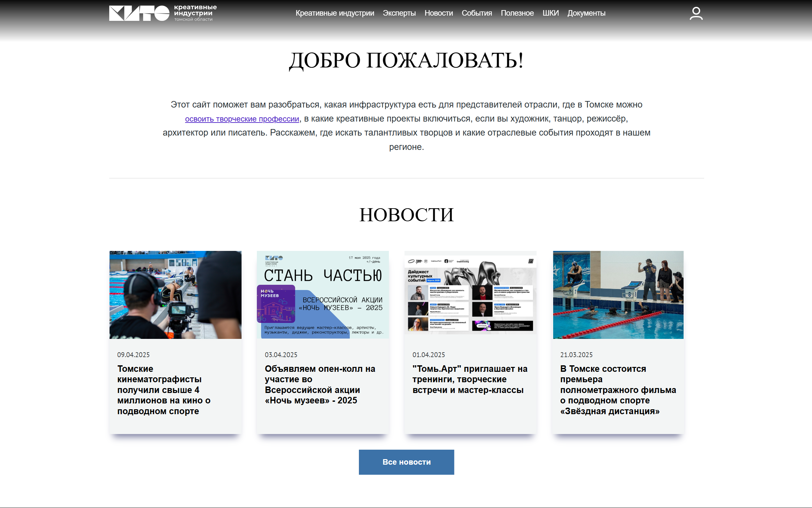This screenshot has height=508, width=812.
Task: Select the ШКИ navigation item
Action: tap(550, 13)
